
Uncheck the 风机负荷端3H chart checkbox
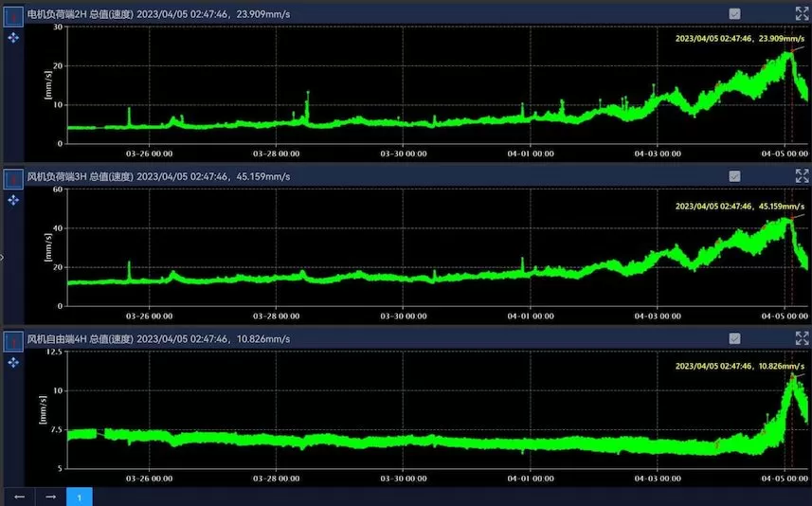coord(734,175)
